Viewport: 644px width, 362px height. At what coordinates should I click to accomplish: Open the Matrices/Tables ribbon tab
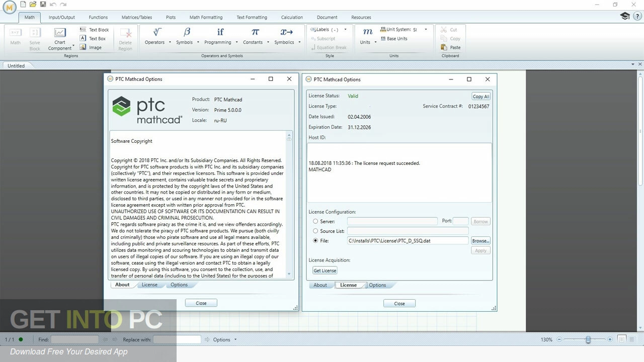pos(137,17)
